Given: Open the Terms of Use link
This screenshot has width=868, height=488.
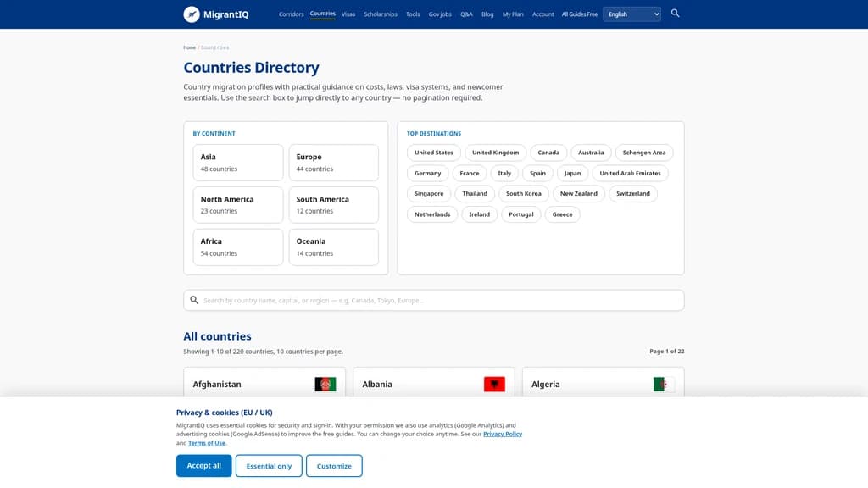Looking at the screenshot, I should coord(207,443).
